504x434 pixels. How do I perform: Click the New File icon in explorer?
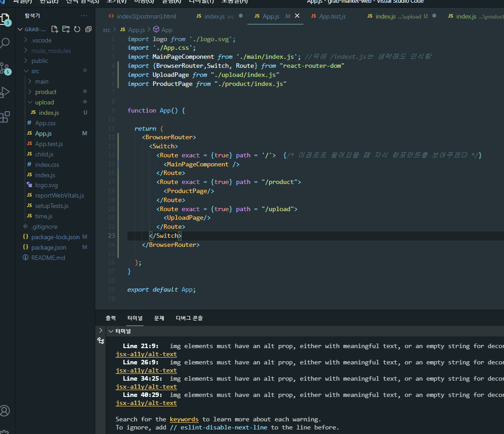[x=55, y=29]
